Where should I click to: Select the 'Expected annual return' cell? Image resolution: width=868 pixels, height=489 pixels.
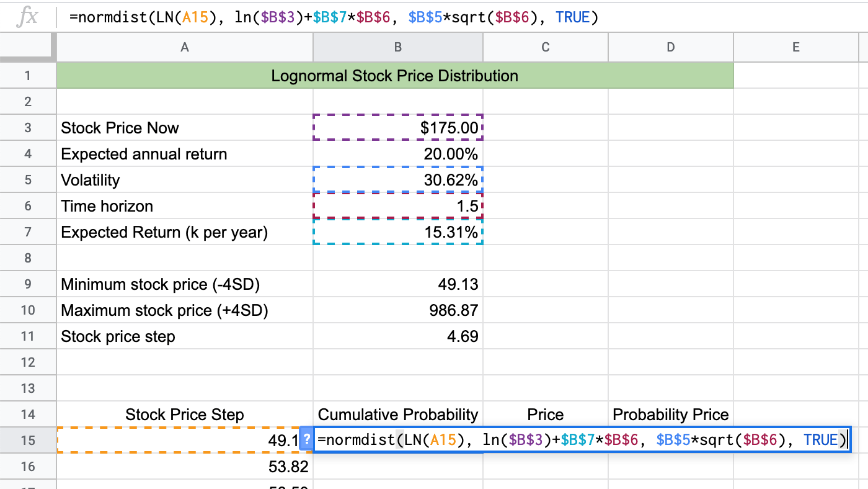[x=185, y=154]
